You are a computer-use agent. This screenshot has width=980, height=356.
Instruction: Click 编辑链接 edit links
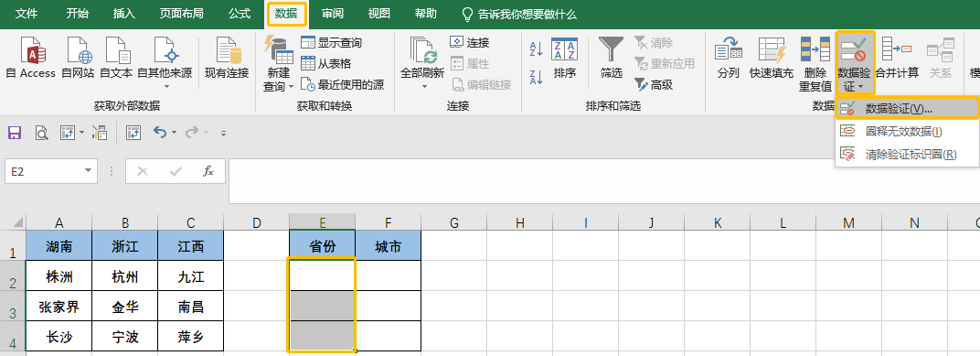[x=481, y=84]
